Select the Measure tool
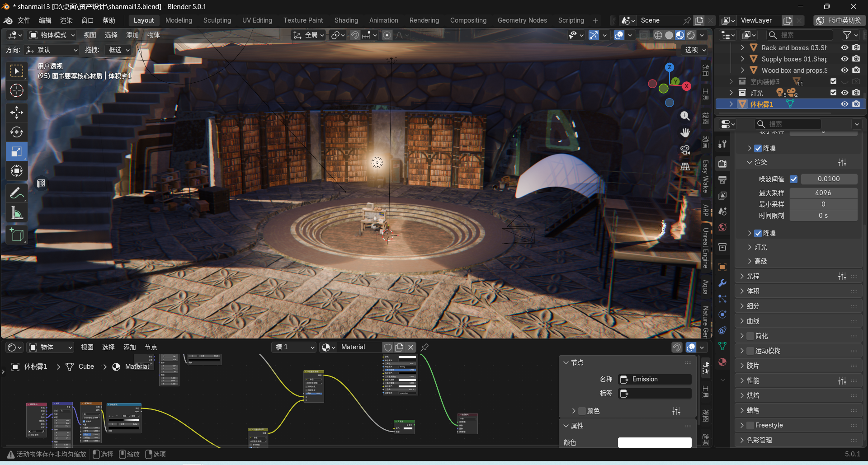Image resolution: width=868 pixels, height=465 pixels. [17, 213]
